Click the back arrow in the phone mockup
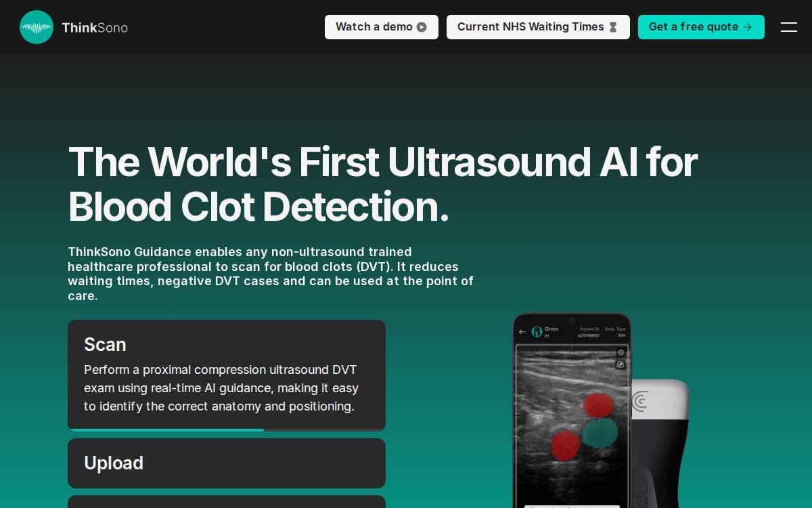Viewport: 812px width, 508px height. [x=522, y=332]
